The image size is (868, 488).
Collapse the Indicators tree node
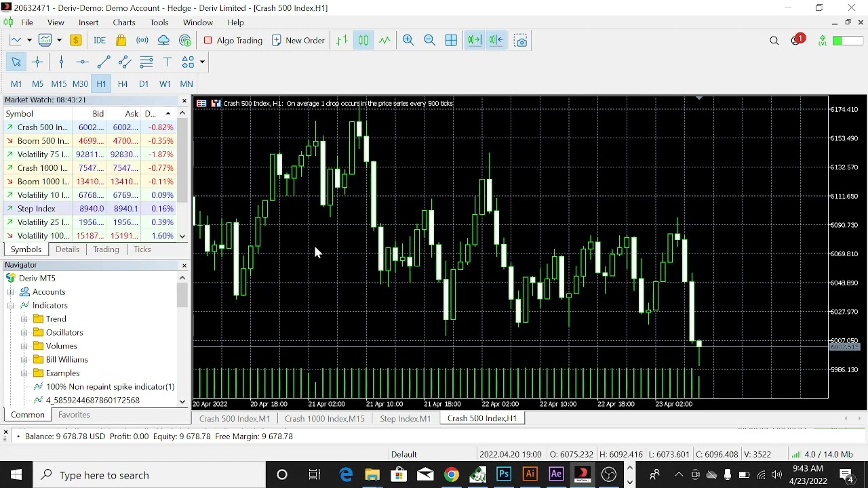[11, 306]
